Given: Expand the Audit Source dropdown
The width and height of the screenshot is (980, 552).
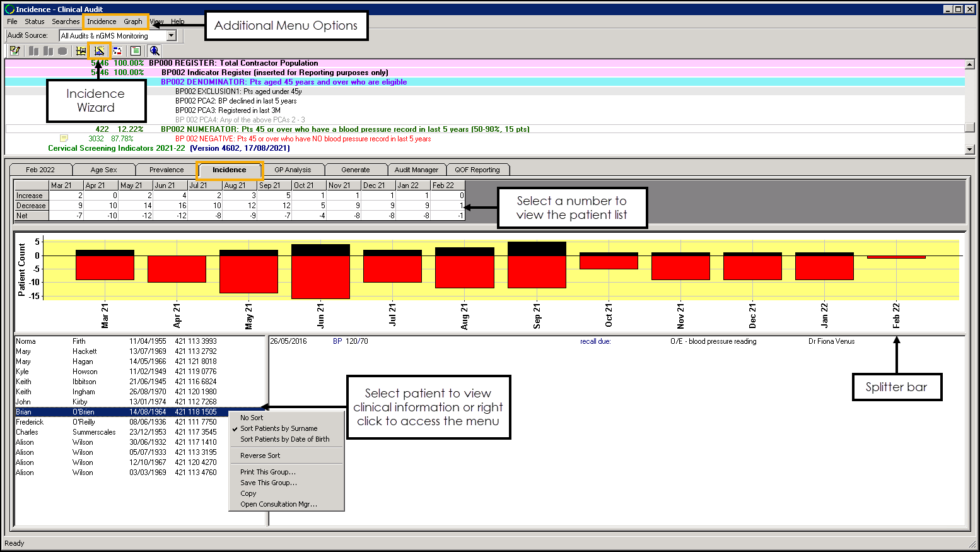Looking at the screenshot, I should click(172, 36).
